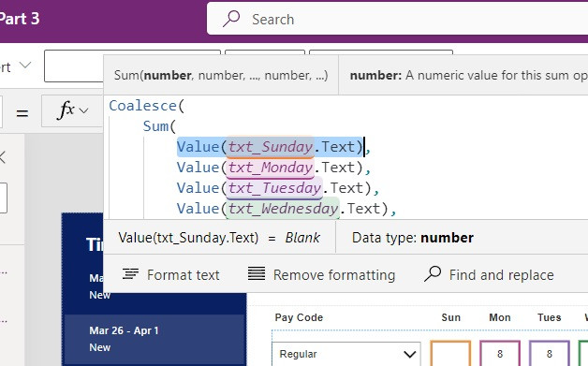Click txt_Tuesday in the formula
Image resolution: width=588 pixels, height=366 pixels.
[274, 188]
